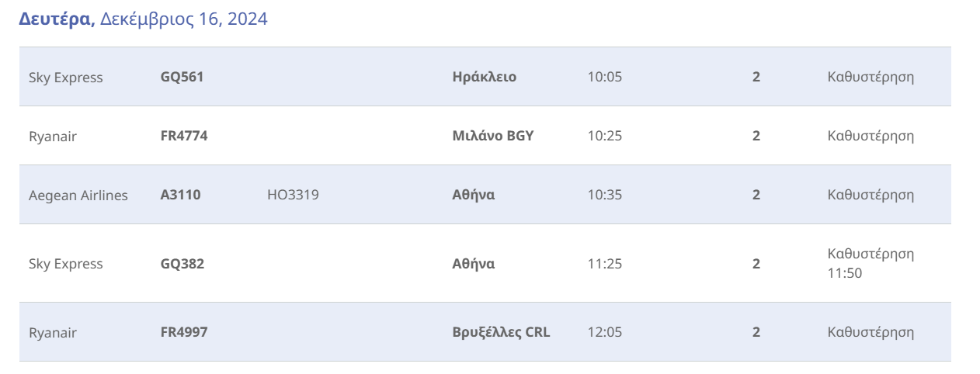Select flight number FR4774
Screen dimensions: 980x374
pos(184,136)
